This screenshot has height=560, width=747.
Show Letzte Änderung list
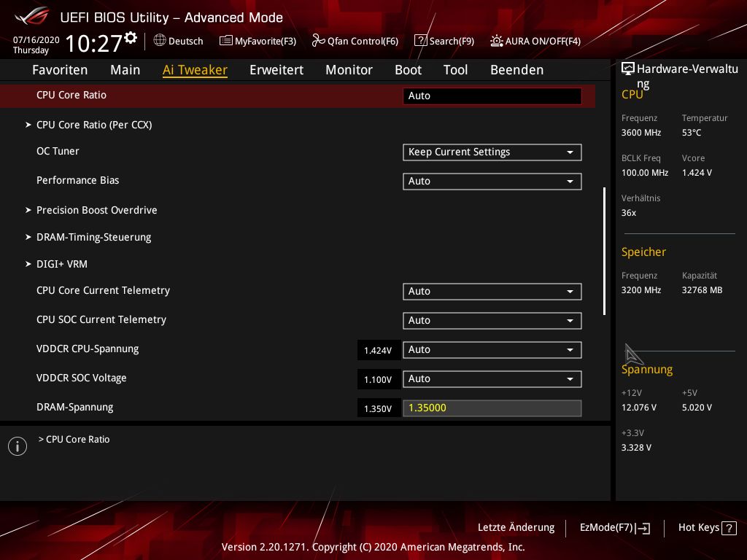pyautogui.click(x=516, y=528)
